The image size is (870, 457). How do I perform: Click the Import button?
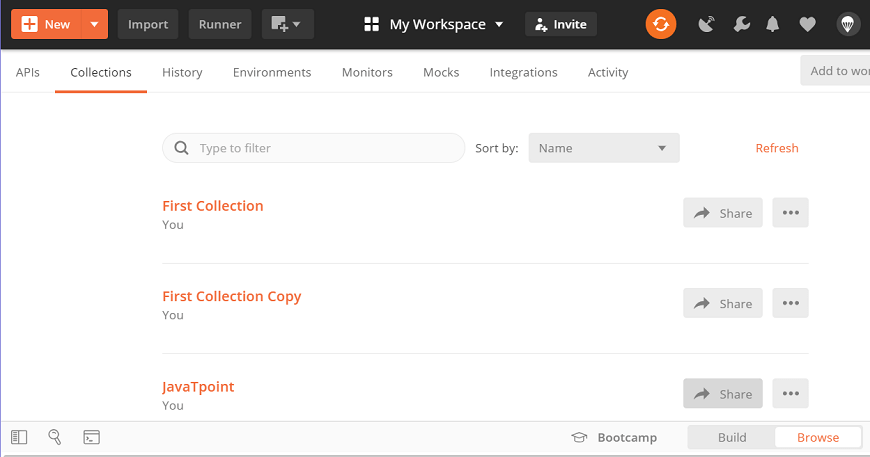pyautogui.click(x=148, y=24)
